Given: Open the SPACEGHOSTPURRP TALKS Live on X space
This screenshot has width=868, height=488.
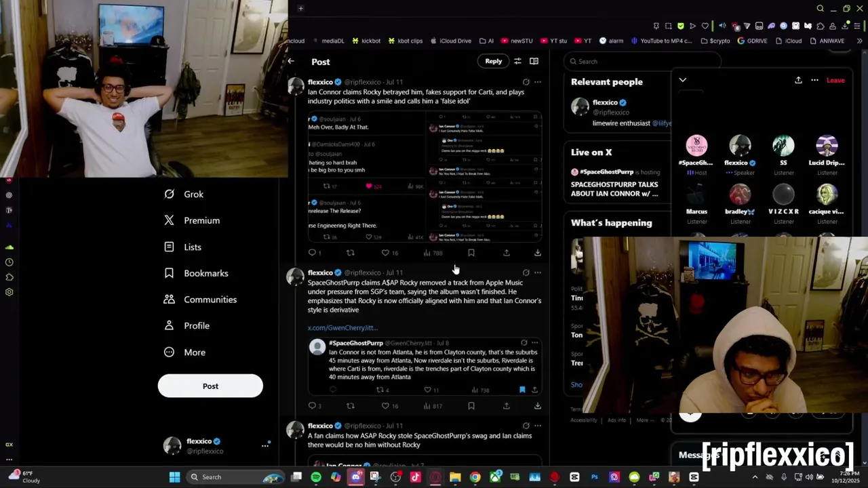Looking at the screenshot, I should coord(614,188).
